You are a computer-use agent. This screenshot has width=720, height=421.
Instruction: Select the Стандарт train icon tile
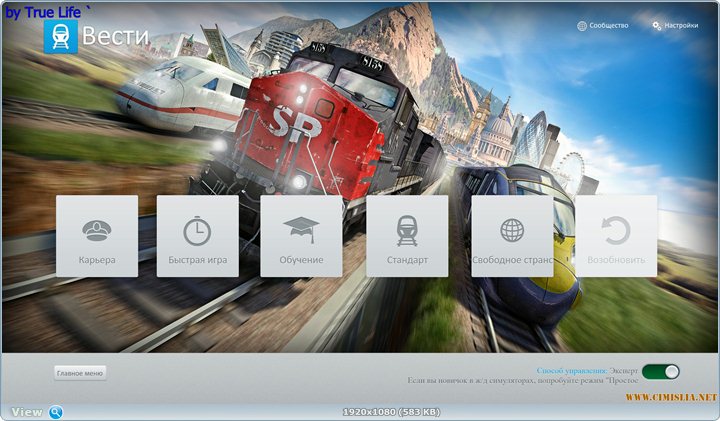[407, 236]
